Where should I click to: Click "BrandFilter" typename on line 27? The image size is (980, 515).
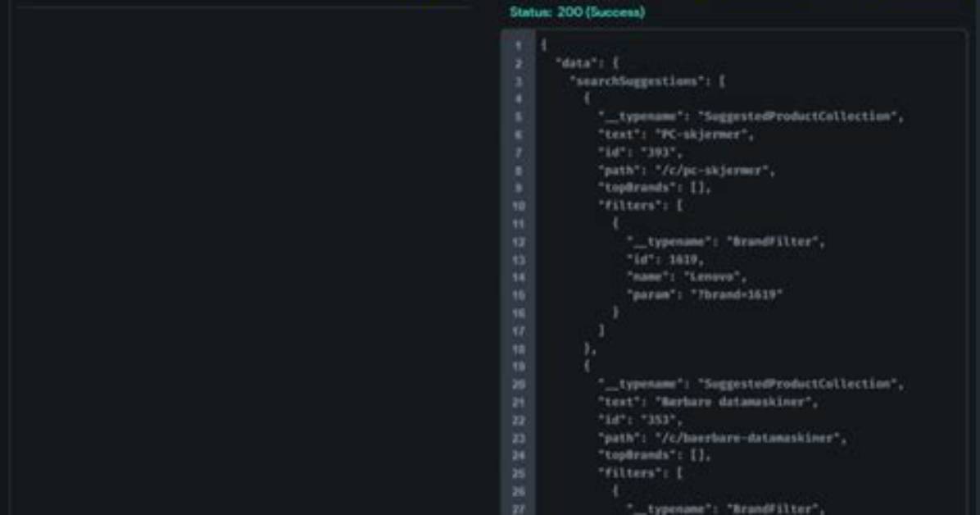click(x=773, y=508)
